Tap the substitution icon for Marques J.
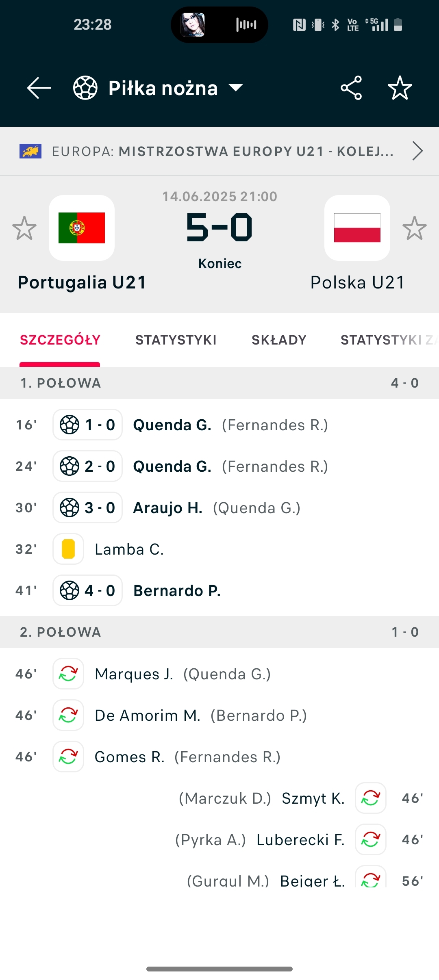 click(x=68, y=674)
